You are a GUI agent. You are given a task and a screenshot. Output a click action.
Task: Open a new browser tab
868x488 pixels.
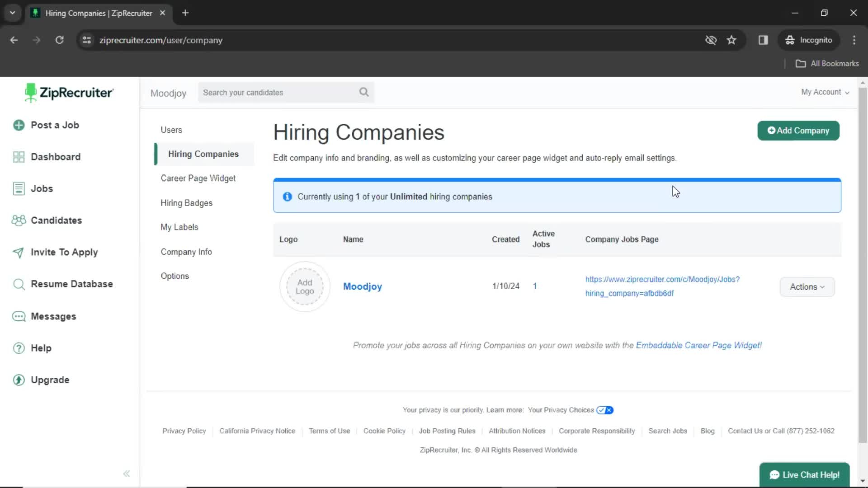(185, 13)
